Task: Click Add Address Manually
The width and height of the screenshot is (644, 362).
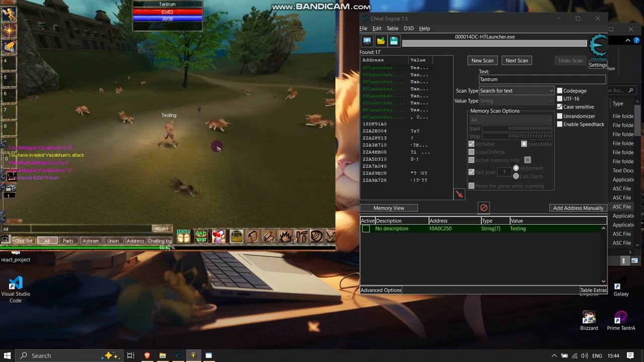Action: pos(578,208)
